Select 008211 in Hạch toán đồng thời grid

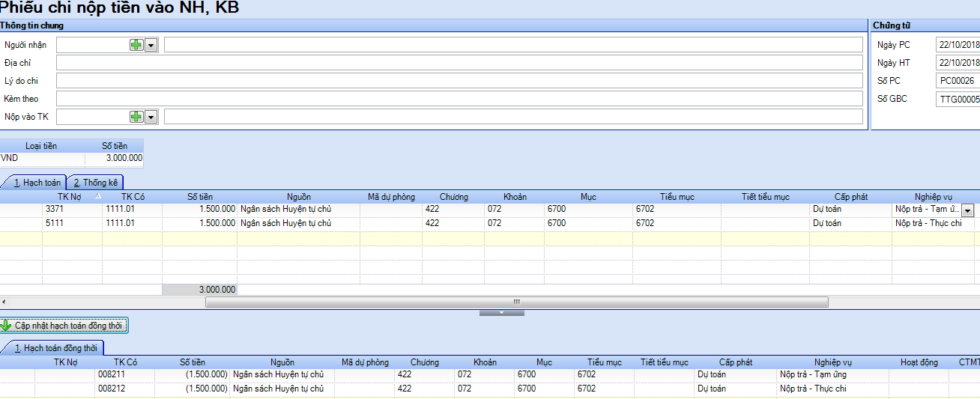pyautogui.click(x=124, y=374)
